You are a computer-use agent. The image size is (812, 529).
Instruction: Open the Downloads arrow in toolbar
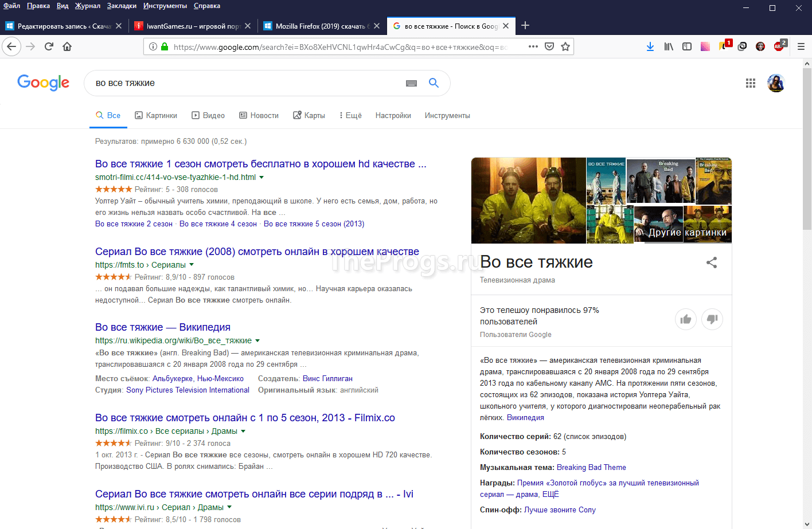(x=650, y=46)
